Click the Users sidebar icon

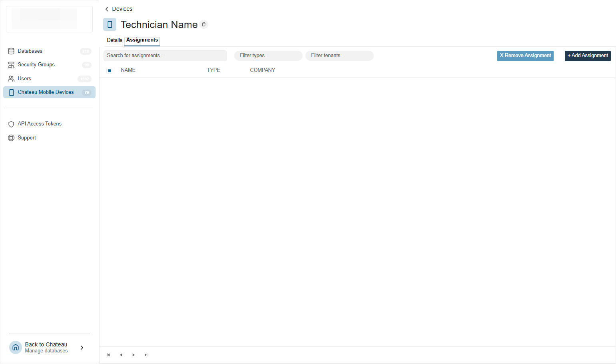[11, 79]
